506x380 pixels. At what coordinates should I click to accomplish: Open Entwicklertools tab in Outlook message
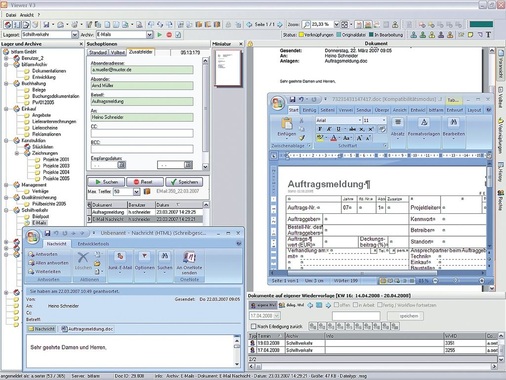coord(93,244)
